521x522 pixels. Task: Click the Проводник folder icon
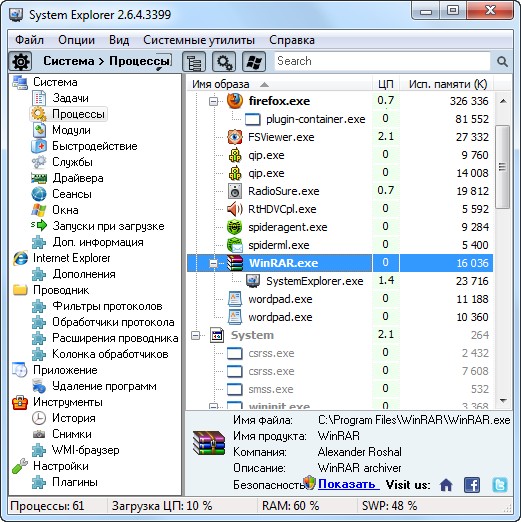20,290
